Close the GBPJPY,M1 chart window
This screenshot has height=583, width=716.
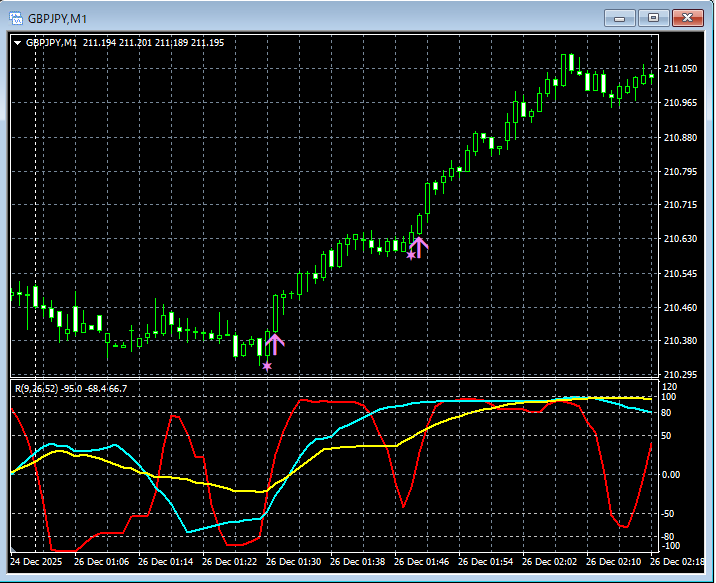click(x=687, y=18)
